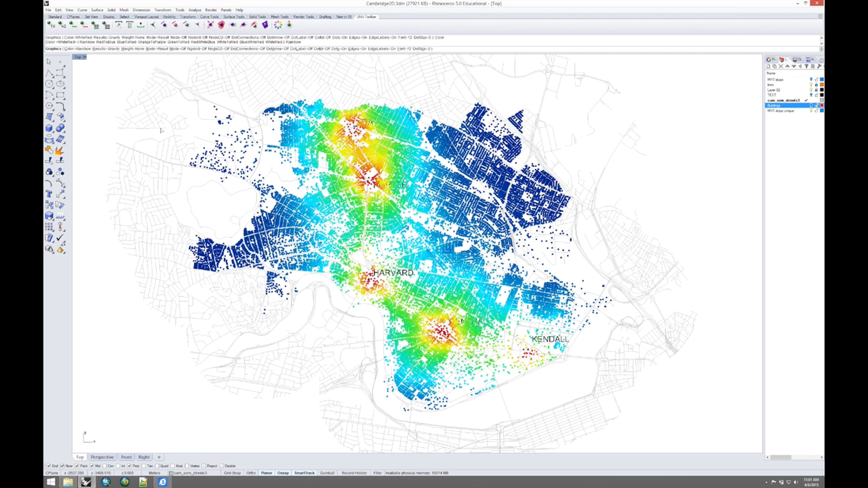Click the red color swatch of Buildings layer
868x488 pixels.
tap(822, 106)
